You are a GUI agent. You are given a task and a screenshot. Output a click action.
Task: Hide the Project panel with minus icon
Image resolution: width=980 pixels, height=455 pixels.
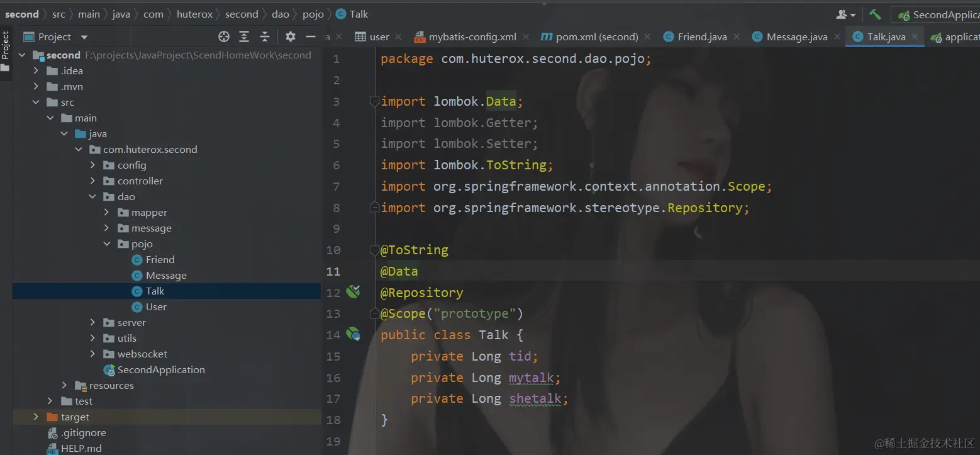click(311, 37)
